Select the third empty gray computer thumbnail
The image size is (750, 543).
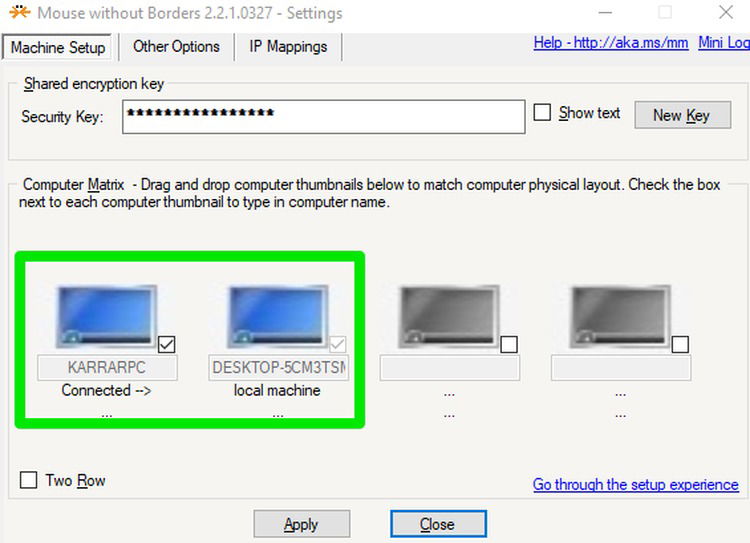point(449,316)
